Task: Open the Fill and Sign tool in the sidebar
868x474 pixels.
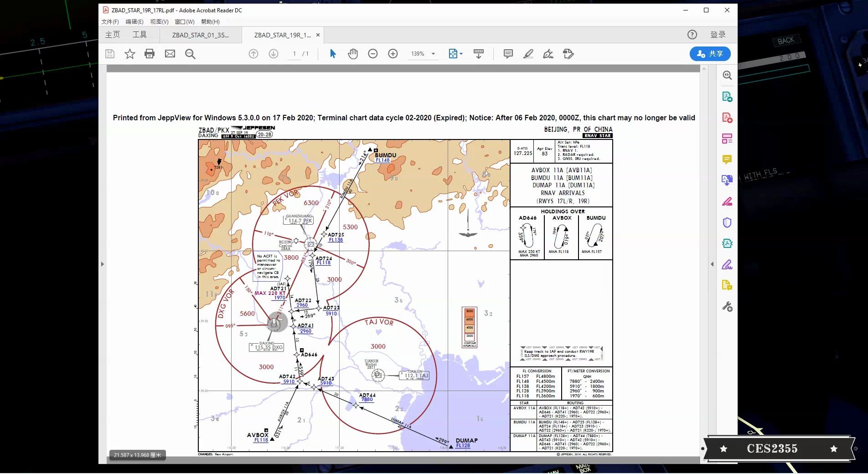Action: click(x=727, y=264)
